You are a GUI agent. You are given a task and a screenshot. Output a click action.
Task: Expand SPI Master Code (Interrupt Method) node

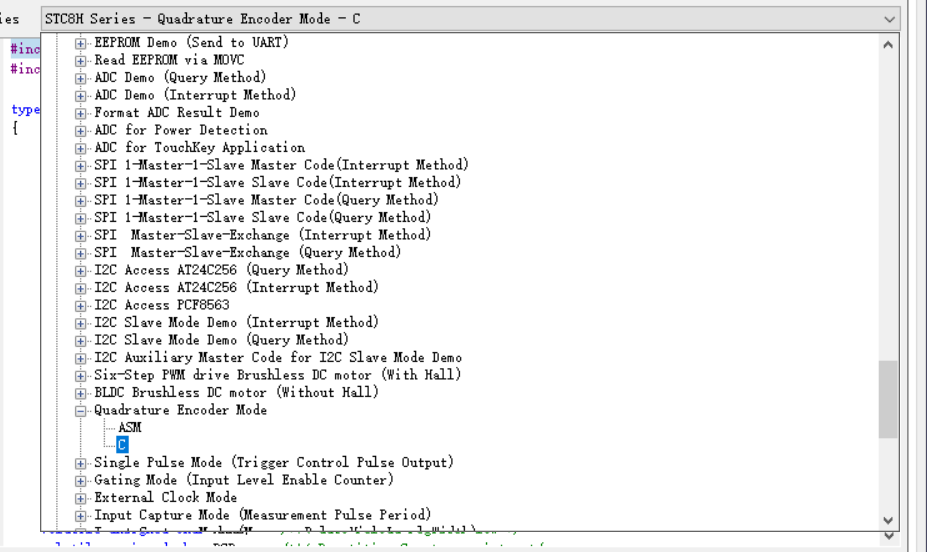point(80,166)
